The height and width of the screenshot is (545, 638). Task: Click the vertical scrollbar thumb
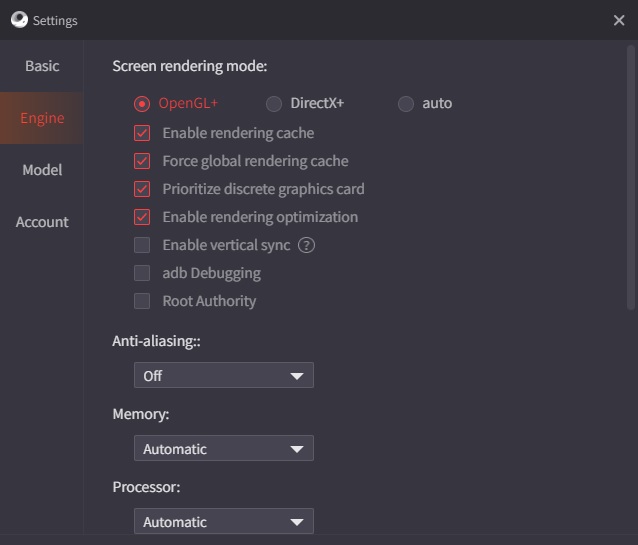(631, 178)
